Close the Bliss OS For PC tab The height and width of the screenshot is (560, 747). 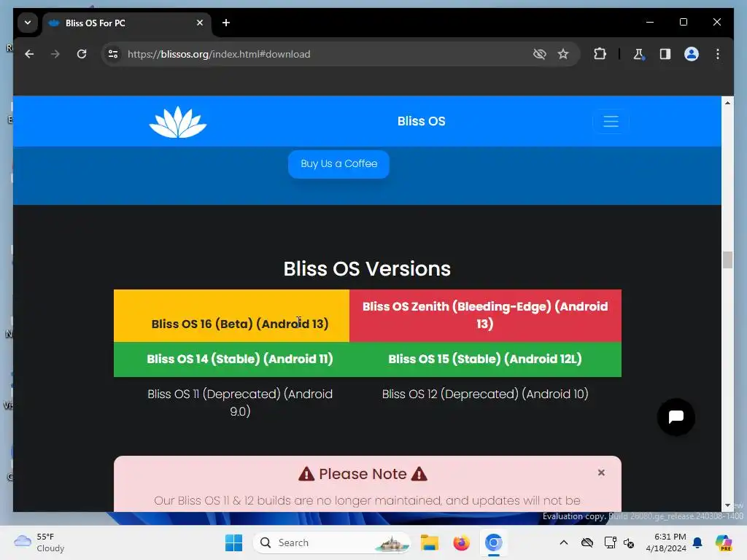[200, 23]
